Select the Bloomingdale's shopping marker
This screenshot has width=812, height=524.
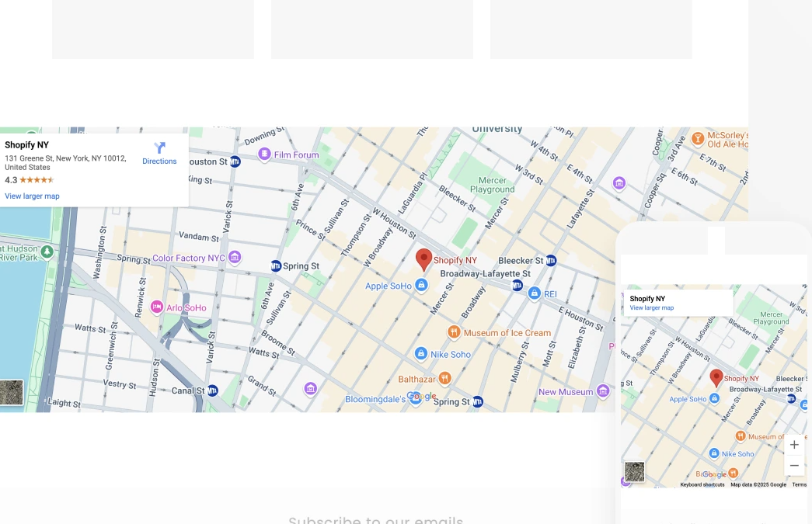(x=415, y=399)
